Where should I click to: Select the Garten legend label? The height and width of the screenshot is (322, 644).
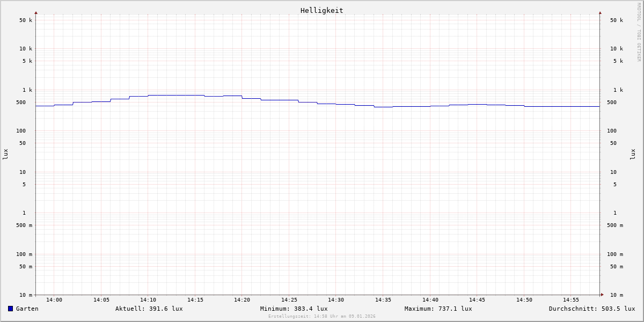pos(27,309)
